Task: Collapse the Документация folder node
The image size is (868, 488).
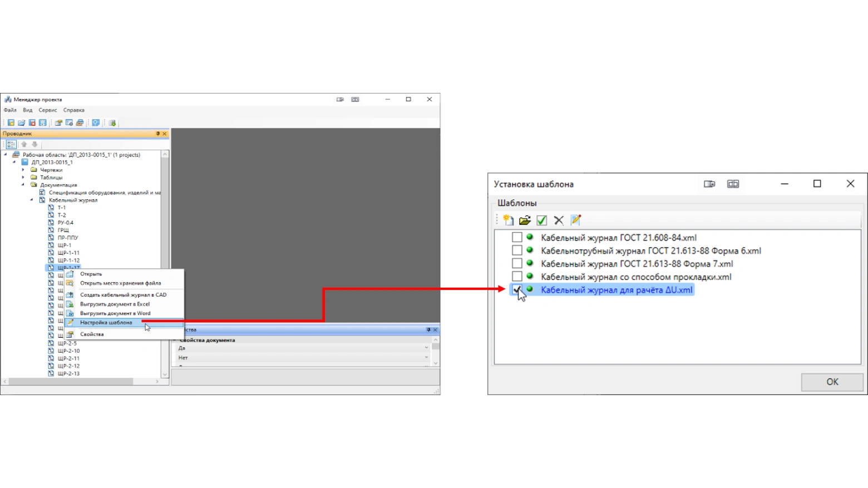Action: tap(23, 185)
